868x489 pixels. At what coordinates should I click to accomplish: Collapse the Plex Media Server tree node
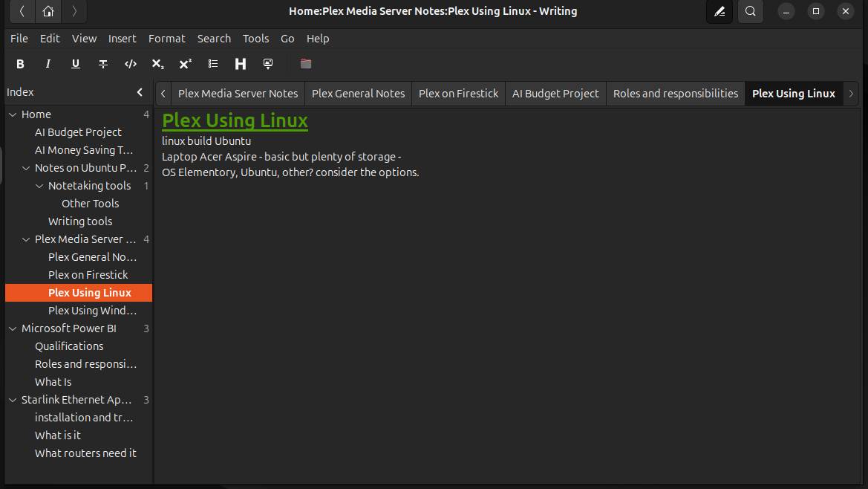pos(27,239)
